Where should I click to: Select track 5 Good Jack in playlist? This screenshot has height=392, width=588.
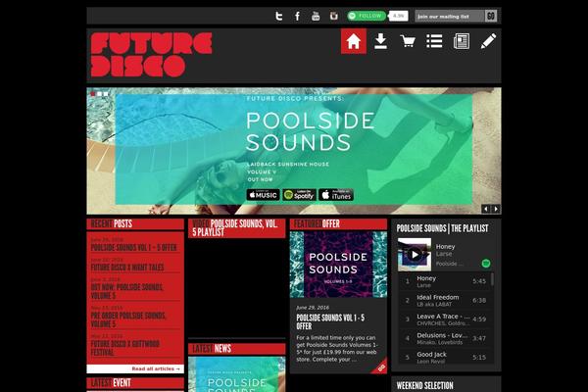(445, 357)
